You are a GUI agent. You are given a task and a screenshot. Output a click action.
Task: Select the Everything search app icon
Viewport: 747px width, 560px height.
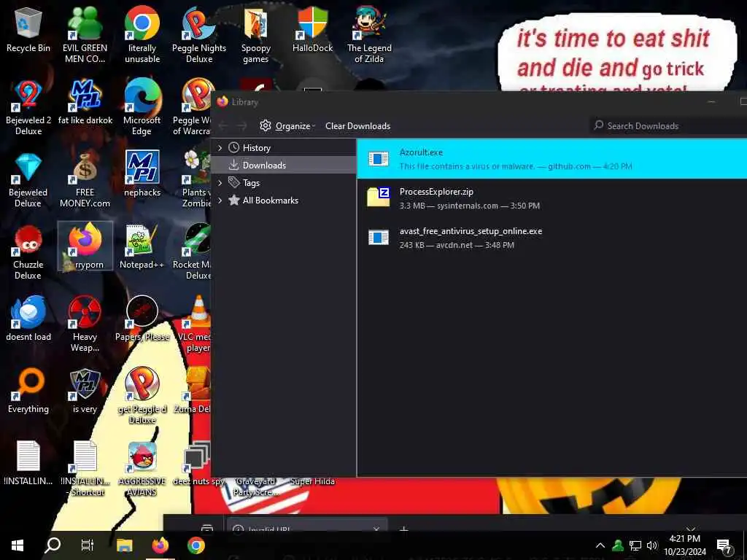(28, 391)
